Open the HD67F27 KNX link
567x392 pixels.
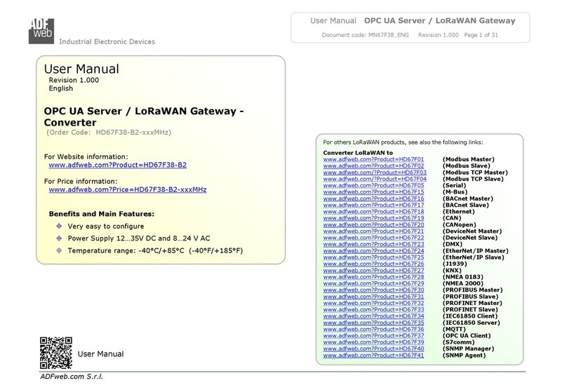click(373, 270)
